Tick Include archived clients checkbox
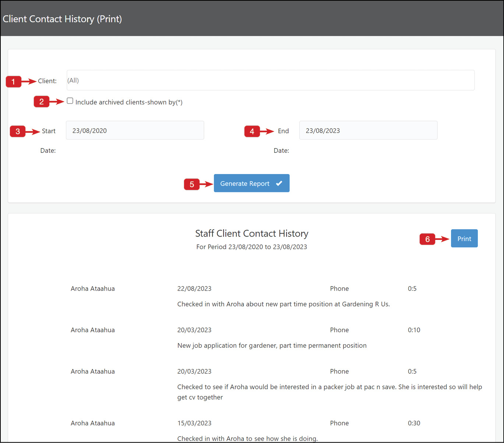This screenshot has width=504, height=443. pos(70,101)
